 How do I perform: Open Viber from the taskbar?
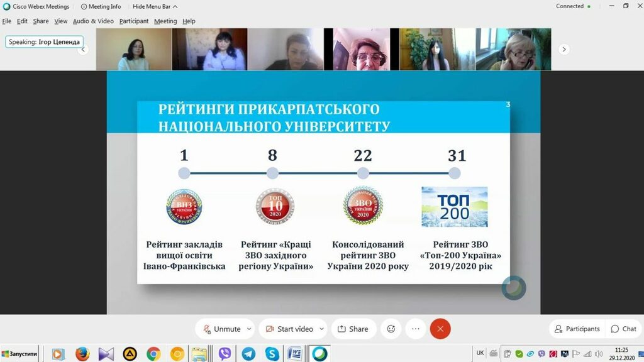click(x=225, y=354)
